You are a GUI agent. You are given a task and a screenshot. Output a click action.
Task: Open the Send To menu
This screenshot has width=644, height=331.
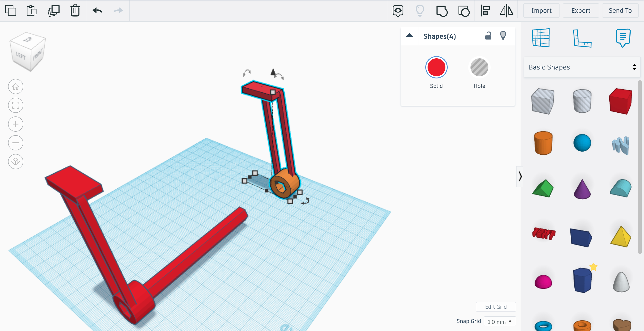620,11
